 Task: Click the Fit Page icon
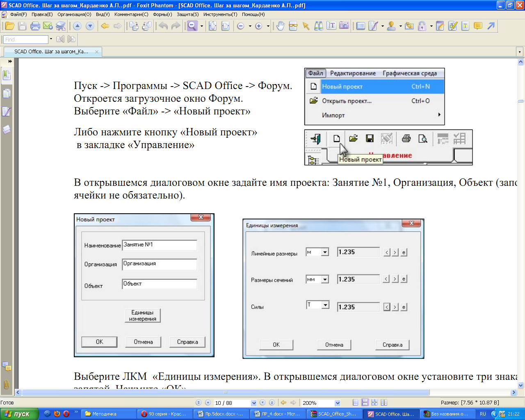click(212, 26)
